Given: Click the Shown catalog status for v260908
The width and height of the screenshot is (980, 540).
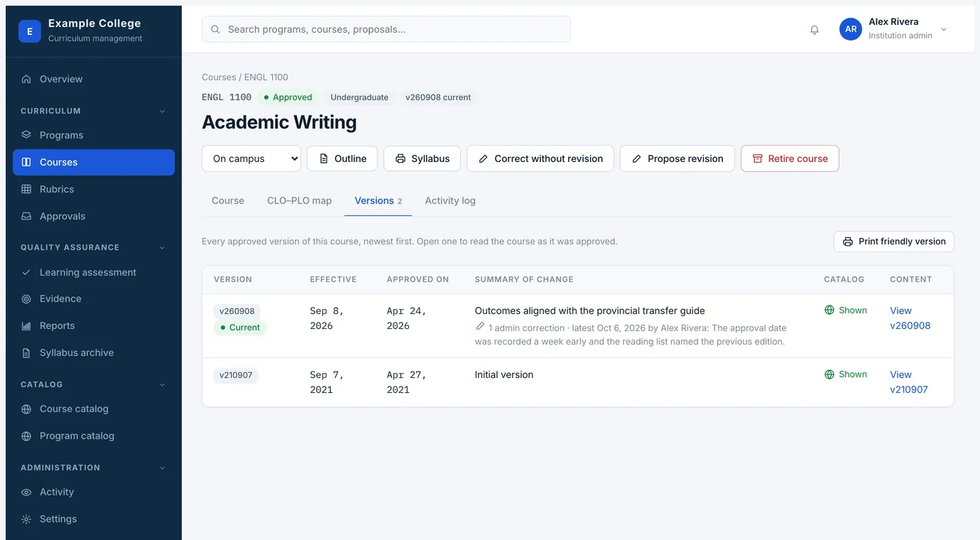Looking at the screenshot, I should tap(846, 310).
